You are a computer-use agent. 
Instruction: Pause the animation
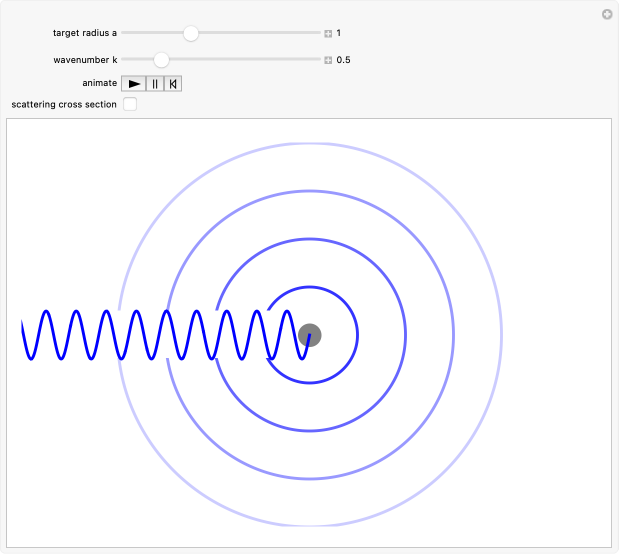point(154,84)
